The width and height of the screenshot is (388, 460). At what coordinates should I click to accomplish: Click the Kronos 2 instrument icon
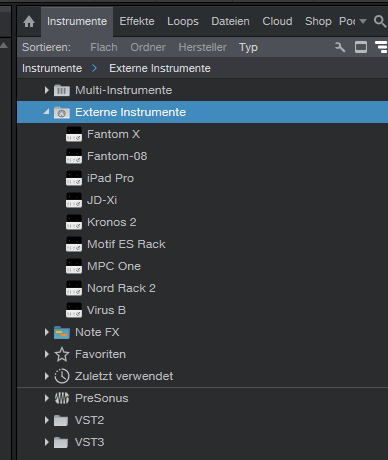(x=74, y=222)
